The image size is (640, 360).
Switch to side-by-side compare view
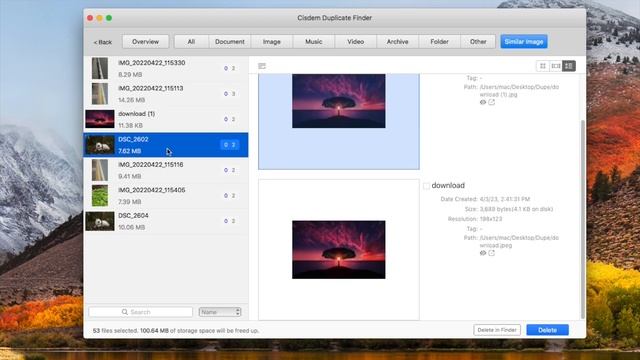[556, 66]
